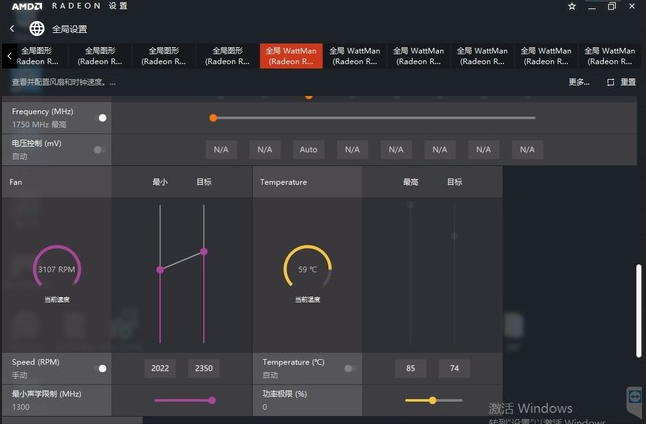Click the vertical scrollbar on the right
Image resolution: width=646 pixels, height=424 pixels.
click(639, 311)
